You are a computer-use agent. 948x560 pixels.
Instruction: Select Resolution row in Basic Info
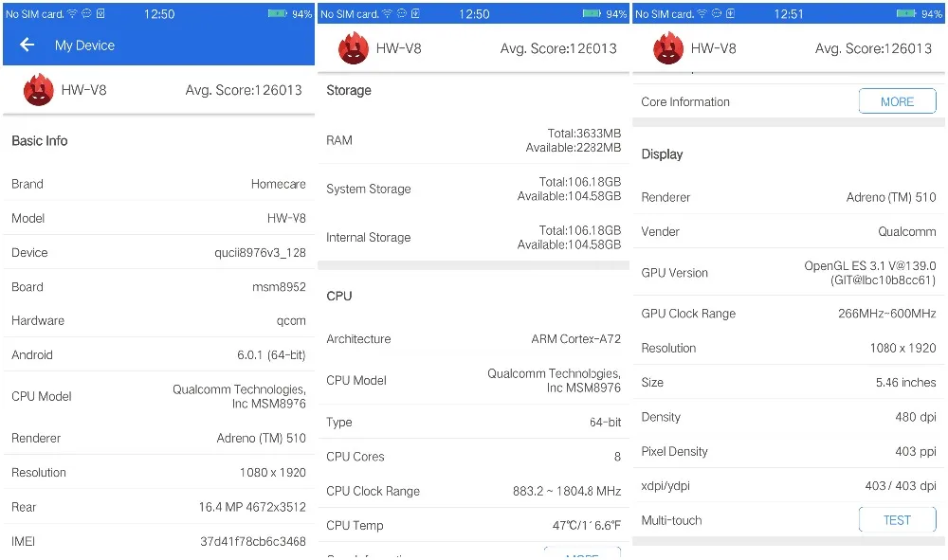click(158, 473)
